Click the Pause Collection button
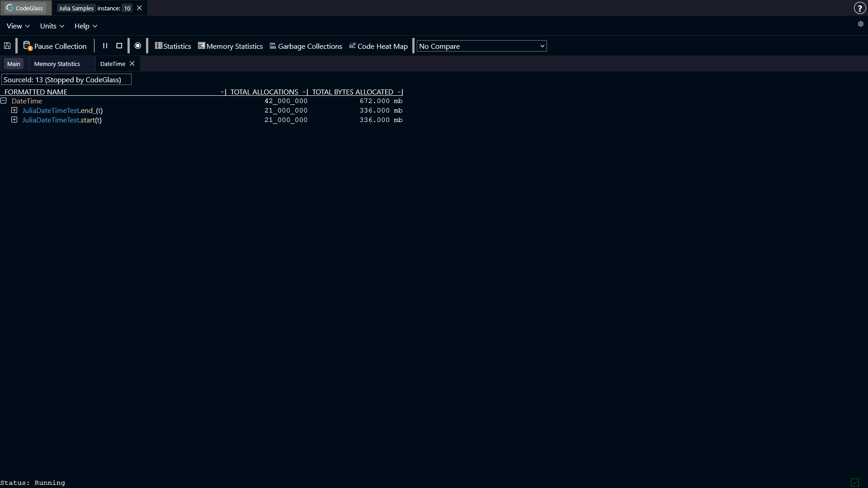 55,46
